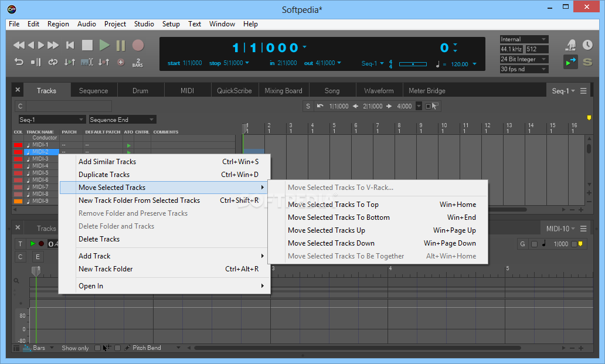Open the hamburger menu beside MIDI-10
This screenshot has width=605, height=364.
click(583, 229)
